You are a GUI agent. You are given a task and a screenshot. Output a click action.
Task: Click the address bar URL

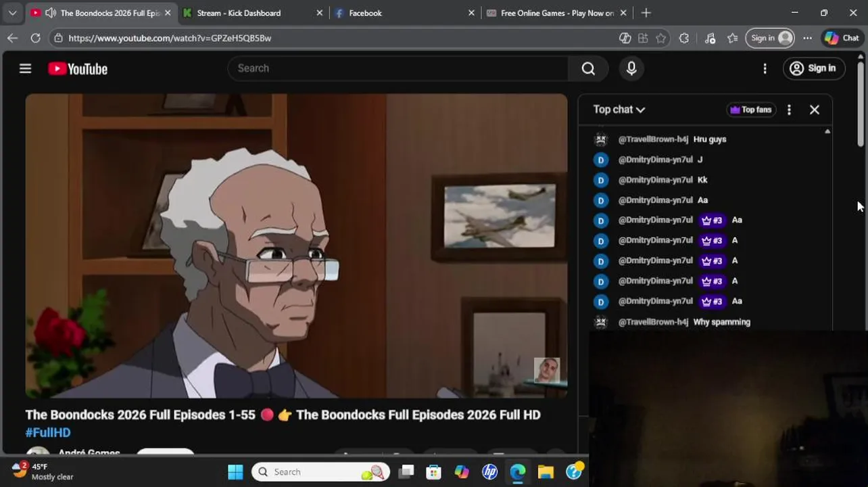click(170, 38)
